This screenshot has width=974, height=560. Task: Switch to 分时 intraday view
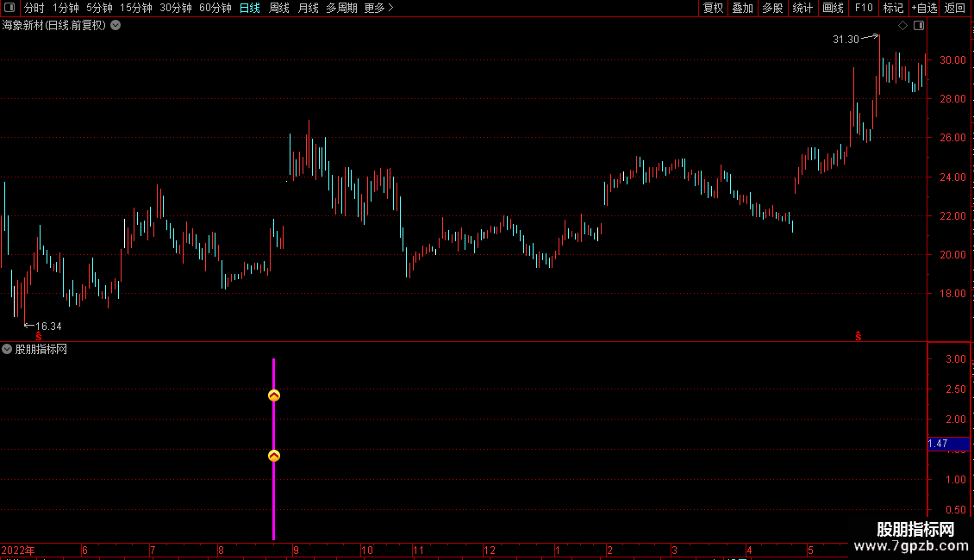(34, 8)
